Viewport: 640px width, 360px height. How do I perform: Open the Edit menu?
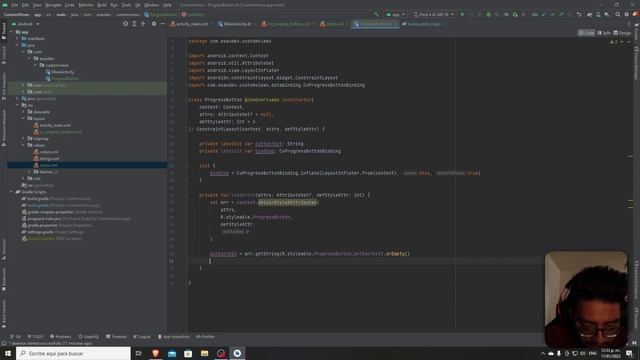pos(25,5)
